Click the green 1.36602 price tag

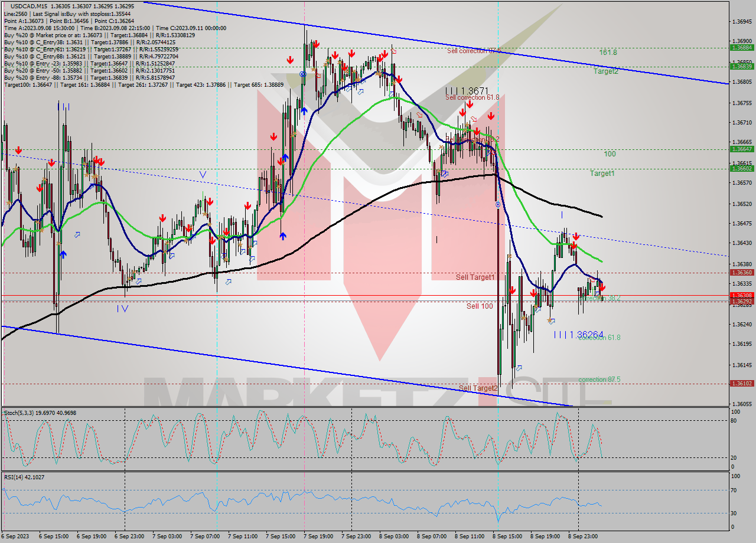(741, 168)
